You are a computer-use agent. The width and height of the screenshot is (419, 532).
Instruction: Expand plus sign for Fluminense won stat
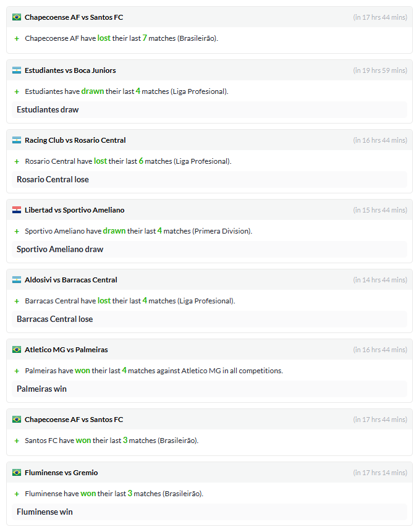click(17, 494)
